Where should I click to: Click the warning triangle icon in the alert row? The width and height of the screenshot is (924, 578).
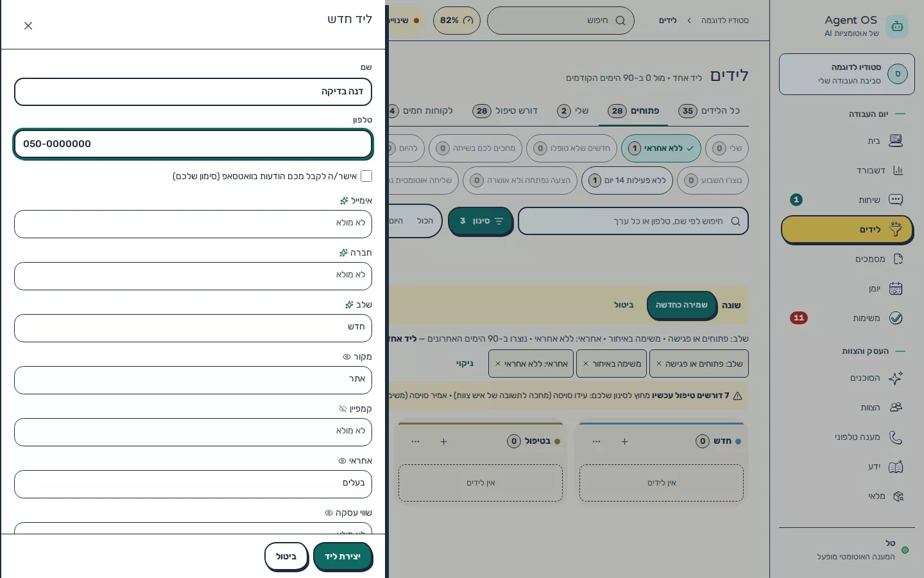[737, 396]
